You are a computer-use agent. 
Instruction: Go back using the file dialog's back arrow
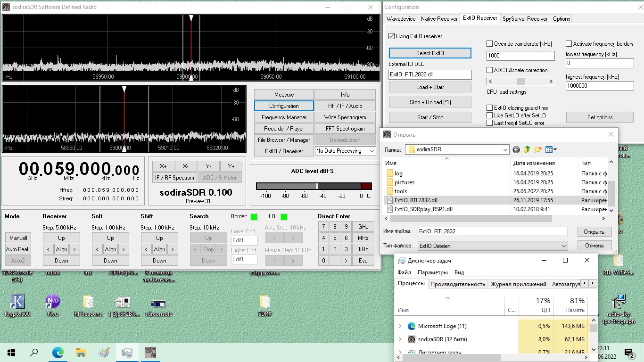point(516,149)
